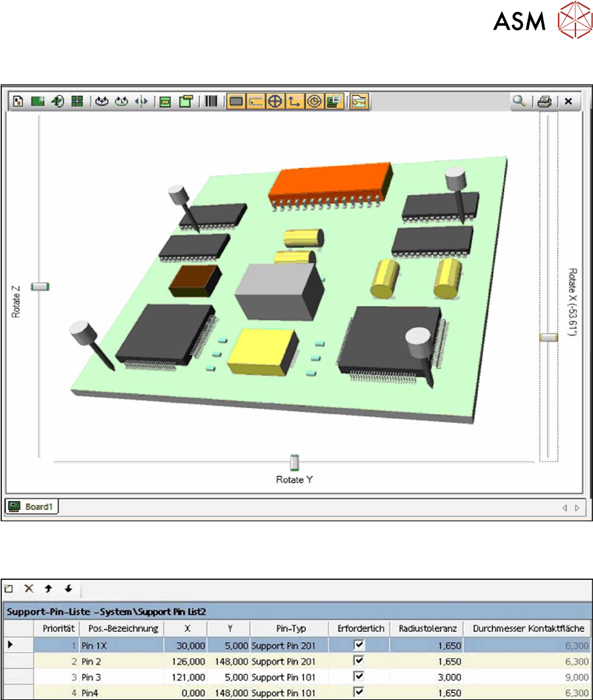Click the Pos.-Bezeichnung column header

[x=122, y=629]
